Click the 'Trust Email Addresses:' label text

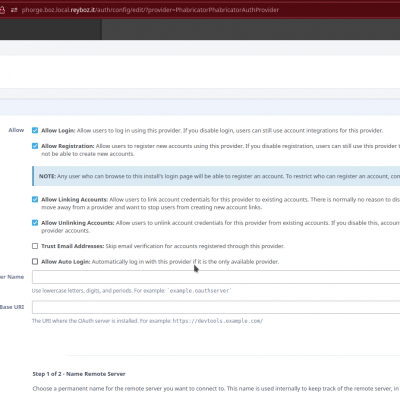click(73, 246)
